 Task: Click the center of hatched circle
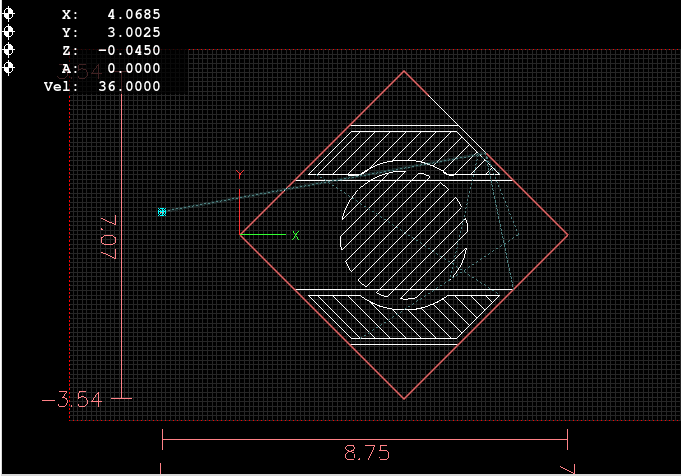tap(404, 234)
